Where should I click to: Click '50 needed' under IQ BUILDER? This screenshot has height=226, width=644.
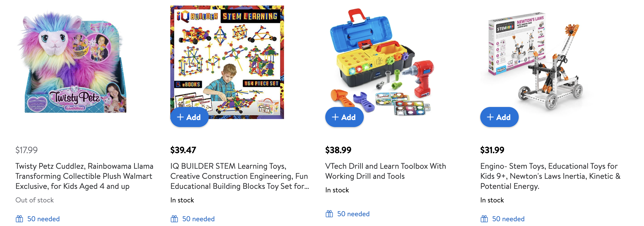(x=198, y=219)
